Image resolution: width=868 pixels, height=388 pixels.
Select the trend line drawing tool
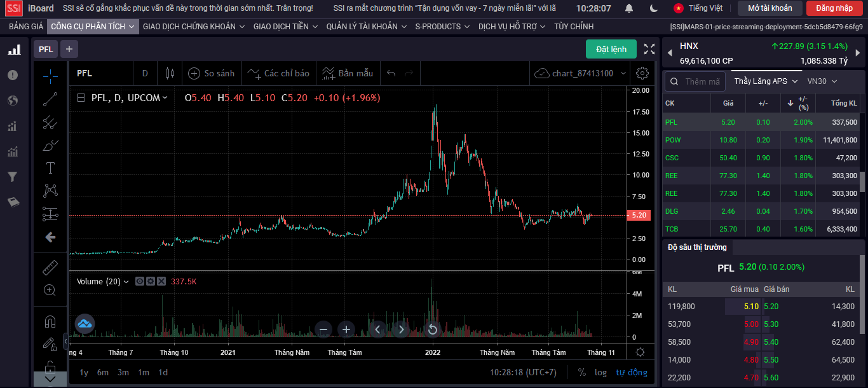pyautogui.click(x=50, y=99)
